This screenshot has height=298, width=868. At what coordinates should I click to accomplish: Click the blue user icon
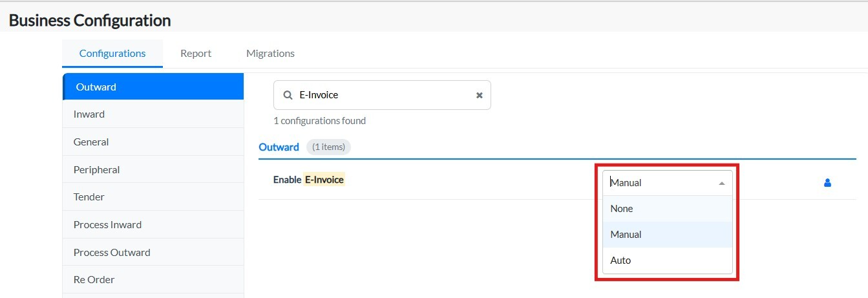pos(827,183)
